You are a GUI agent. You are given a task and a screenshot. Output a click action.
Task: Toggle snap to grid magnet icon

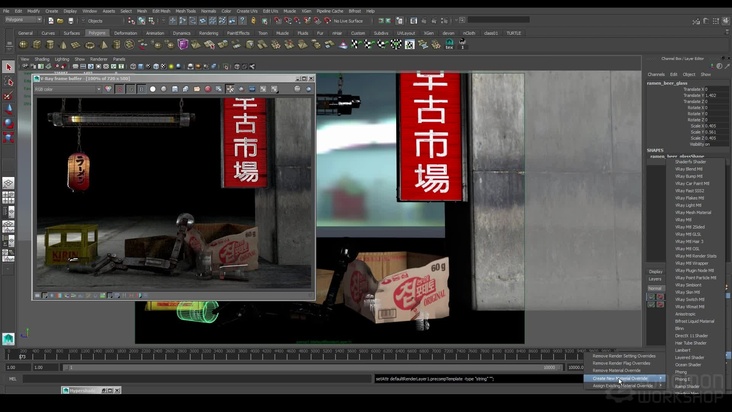277,21
